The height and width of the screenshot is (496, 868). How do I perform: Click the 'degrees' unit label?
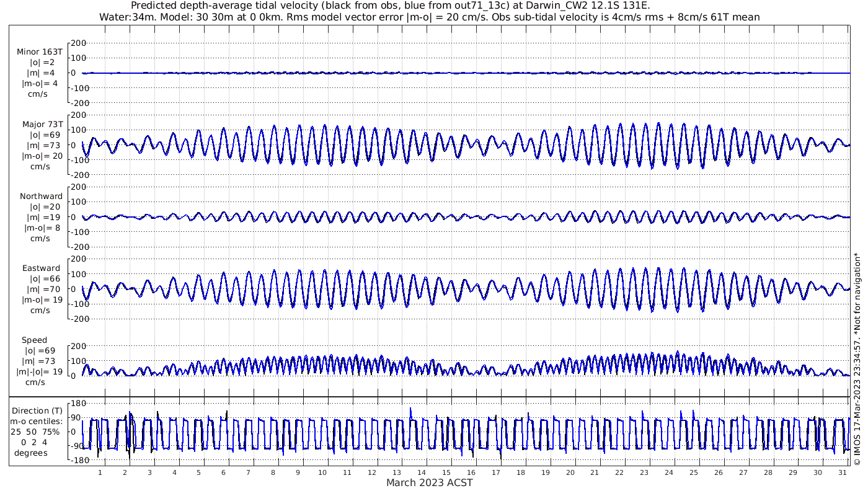click(31, 453)
